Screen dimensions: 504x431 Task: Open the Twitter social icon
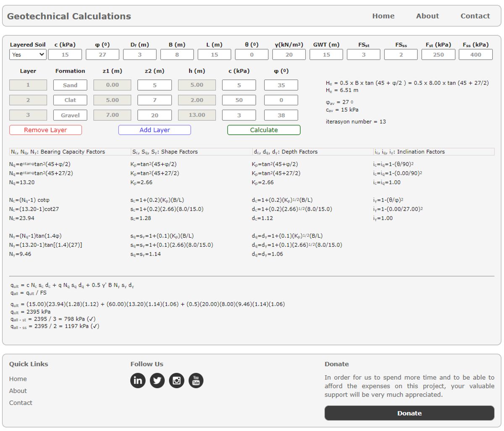pyautogui.click(x=157, y=380)
